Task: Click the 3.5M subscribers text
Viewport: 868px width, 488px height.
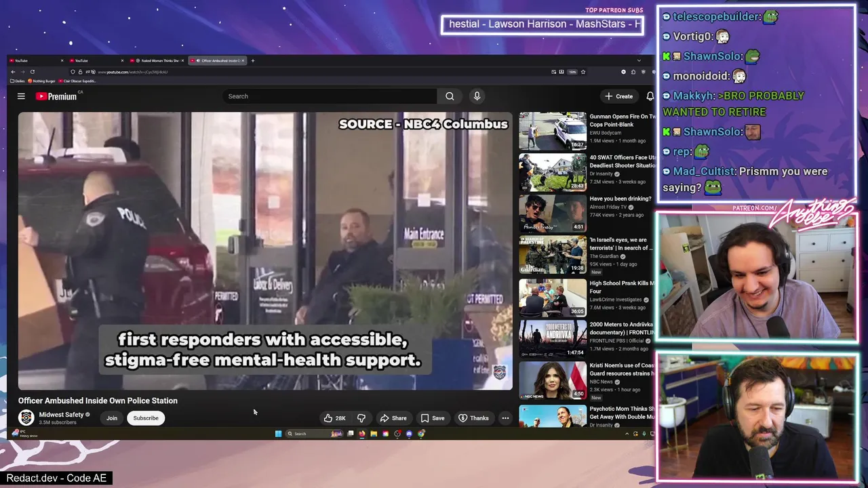Action: point(58,422)
